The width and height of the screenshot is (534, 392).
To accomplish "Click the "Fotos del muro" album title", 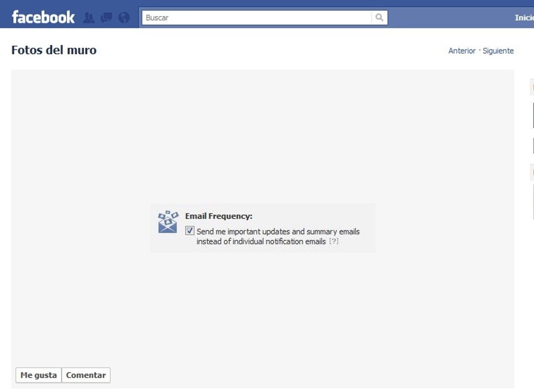I will coord(54,50).
